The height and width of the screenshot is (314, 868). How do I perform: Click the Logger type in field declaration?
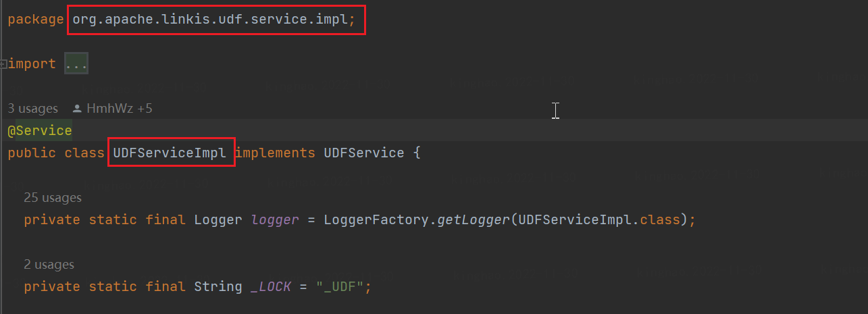click(x=218, y=220)
